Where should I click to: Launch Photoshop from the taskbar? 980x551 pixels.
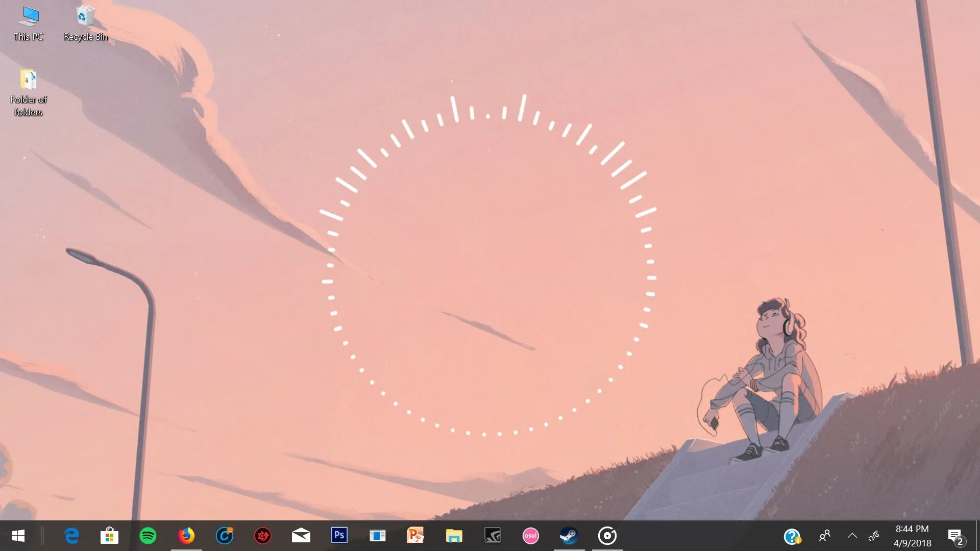pos(339,535)
